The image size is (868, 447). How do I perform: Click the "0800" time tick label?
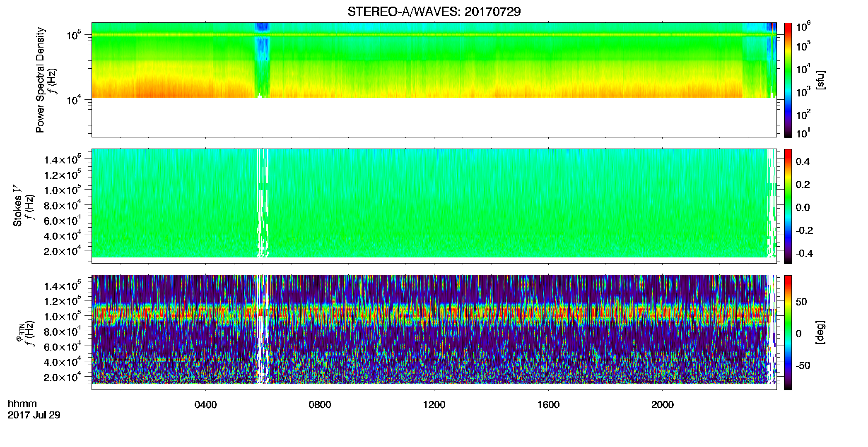pyautogui.click(x=320, y=405)
